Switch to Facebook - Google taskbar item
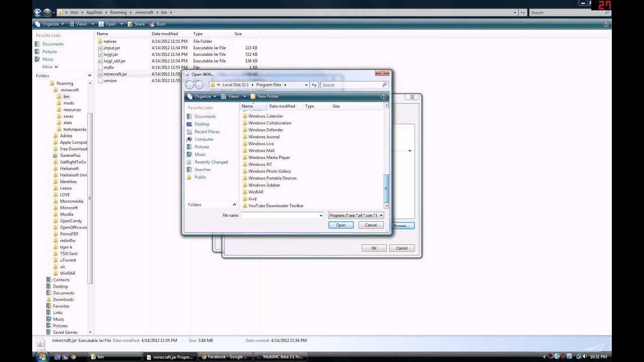 coord(224,357)
